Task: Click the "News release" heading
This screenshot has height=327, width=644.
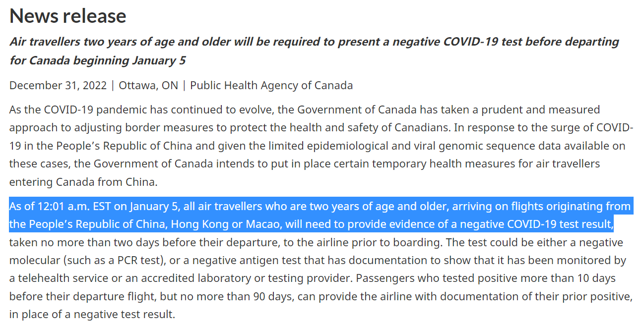Action: [x=67, y=16]
